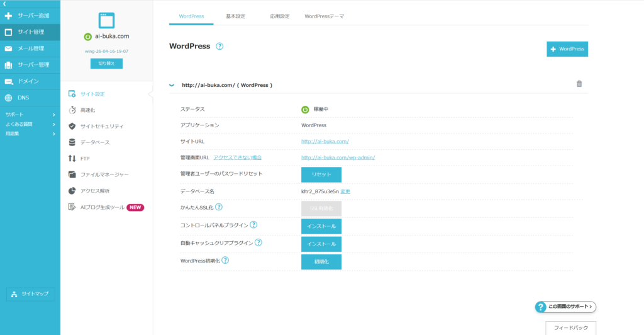Click the site window icon above ai-buka.com

106,21
